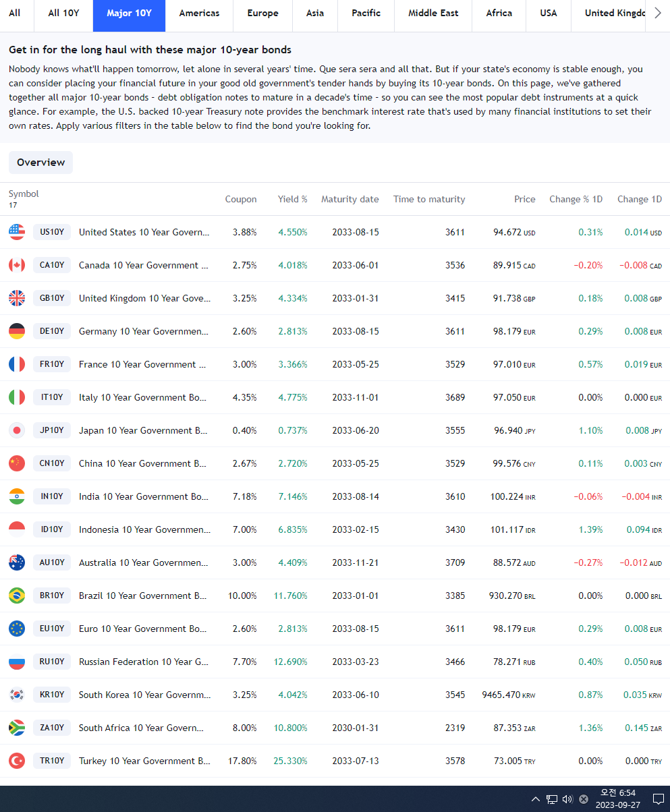
Task: Open CA10Y symbol link
Action: pyautogui.click(x=52, y=265)
